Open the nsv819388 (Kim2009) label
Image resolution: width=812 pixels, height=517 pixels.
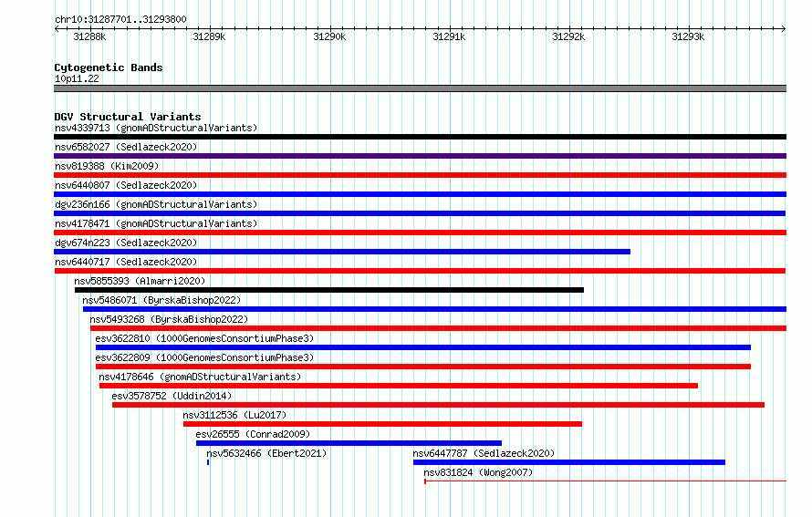[107, 166]
